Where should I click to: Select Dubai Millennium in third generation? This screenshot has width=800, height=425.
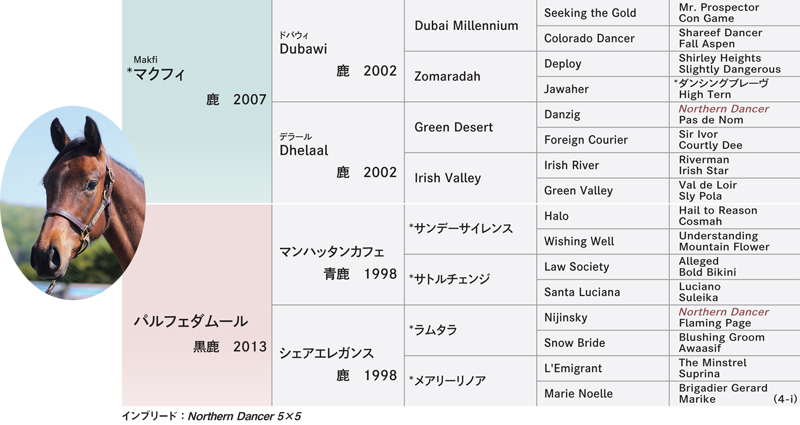click(x=465, y=25)
